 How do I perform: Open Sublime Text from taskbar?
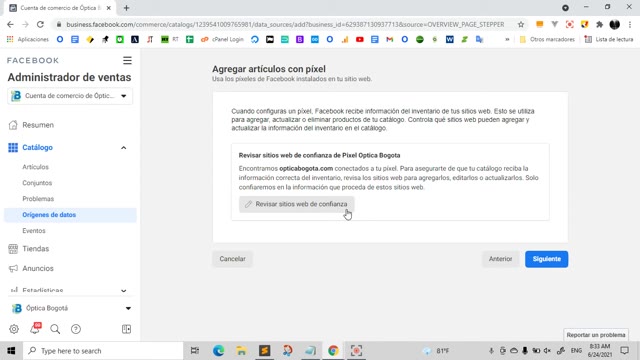pos(264,351)
